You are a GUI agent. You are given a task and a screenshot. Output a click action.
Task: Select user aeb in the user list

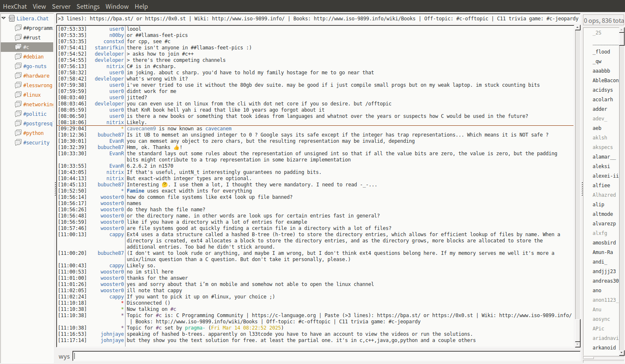pyautogui.click(x=597, y=128)
